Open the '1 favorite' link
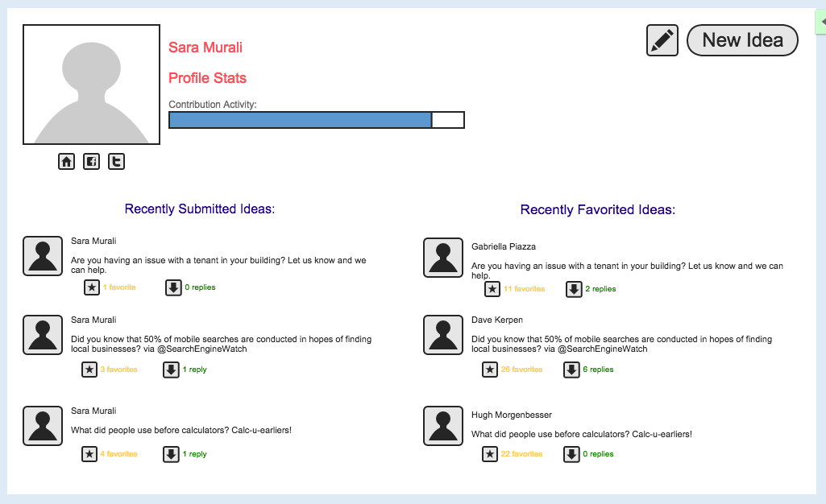Image resolution: width=826 pixels, height=504 pixels. click(x=119, y=287)
